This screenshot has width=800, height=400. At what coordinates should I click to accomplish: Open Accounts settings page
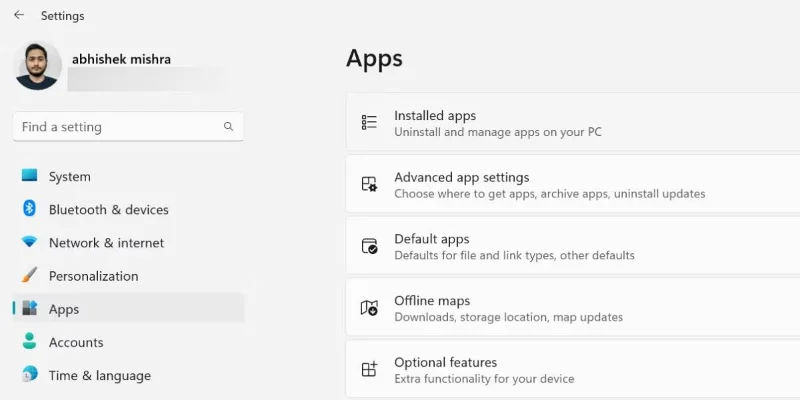(128, 342)
